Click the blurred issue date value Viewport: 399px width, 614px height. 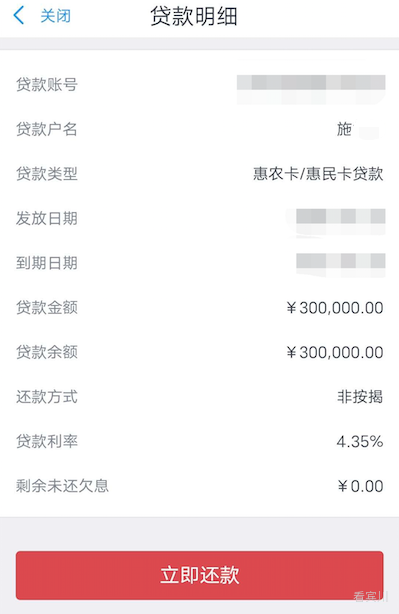[341, 216]
